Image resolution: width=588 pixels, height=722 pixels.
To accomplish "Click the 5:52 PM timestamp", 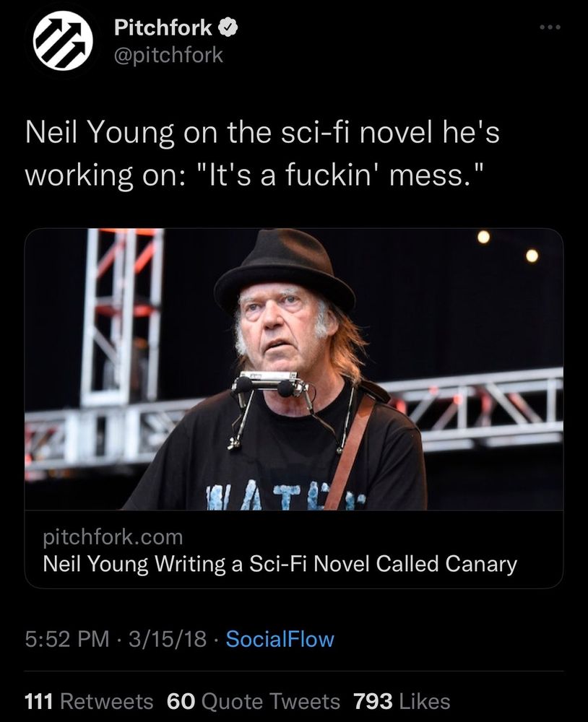I will tap(69, 638).
